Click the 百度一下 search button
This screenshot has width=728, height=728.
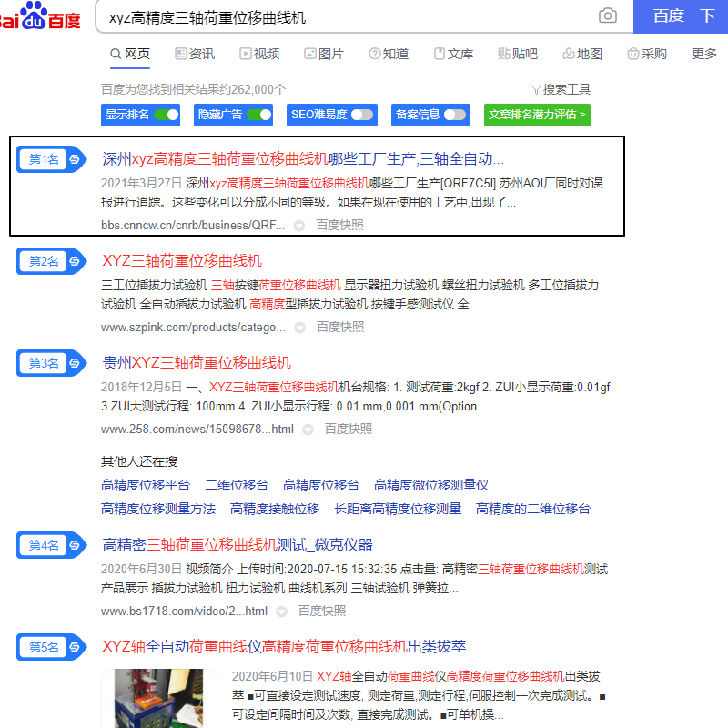[681, 16]
